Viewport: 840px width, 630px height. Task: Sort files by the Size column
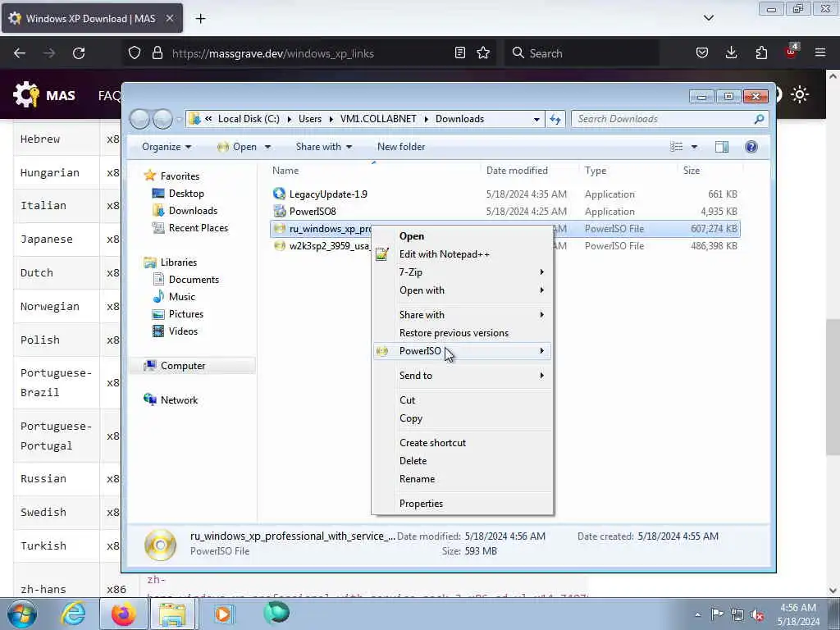pos(691,171)
